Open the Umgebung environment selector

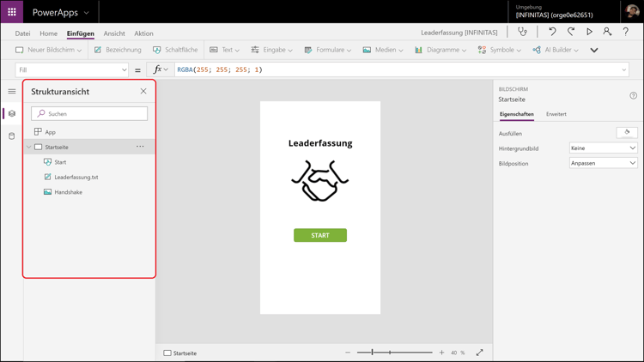click(x=554, y=11)
